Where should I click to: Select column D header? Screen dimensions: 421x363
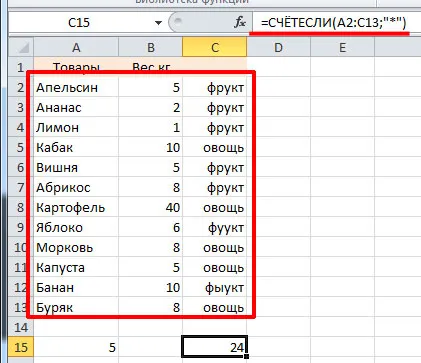(x=279, y=48)
